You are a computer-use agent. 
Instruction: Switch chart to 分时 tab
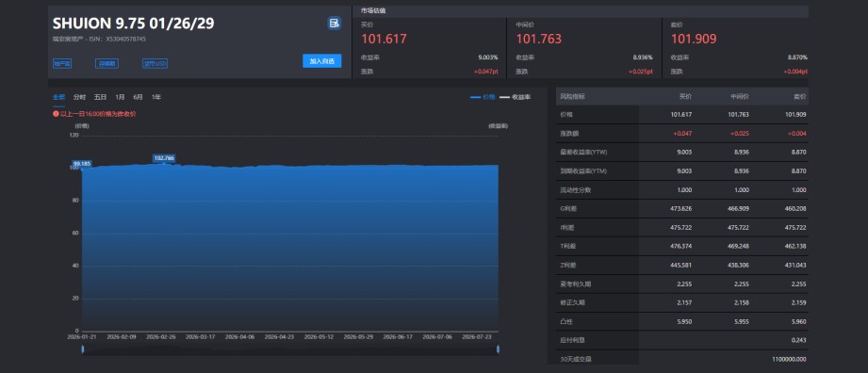[80, 97]
